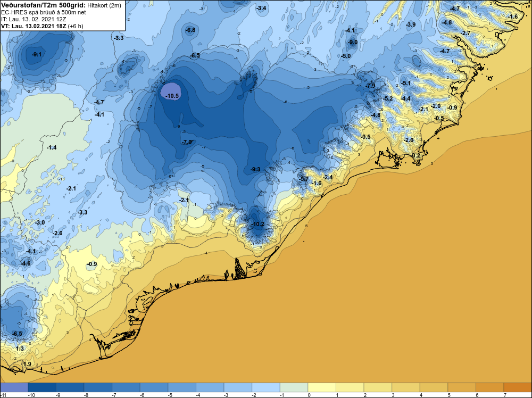Click the -7.9 temperature value
532x398 pixels.
[x=370, y=86]
